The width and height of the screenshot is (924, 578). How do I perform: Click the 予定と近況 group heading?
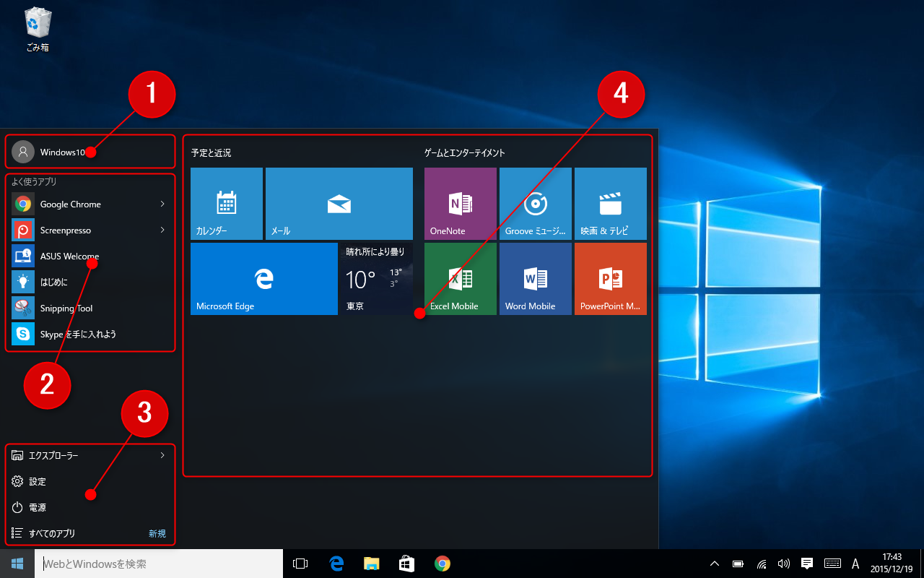point(212,153)
